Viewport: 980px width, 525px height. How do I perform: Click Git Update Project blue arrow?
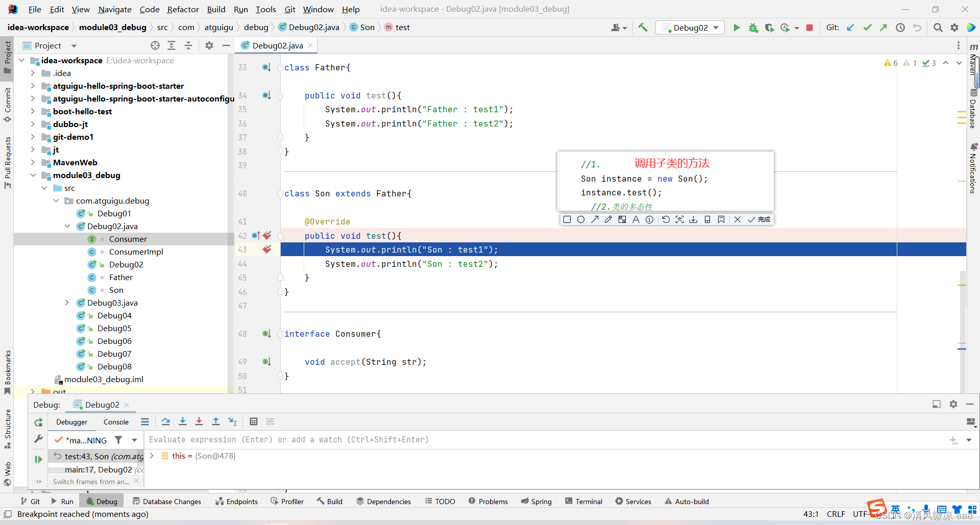[850, 28]
